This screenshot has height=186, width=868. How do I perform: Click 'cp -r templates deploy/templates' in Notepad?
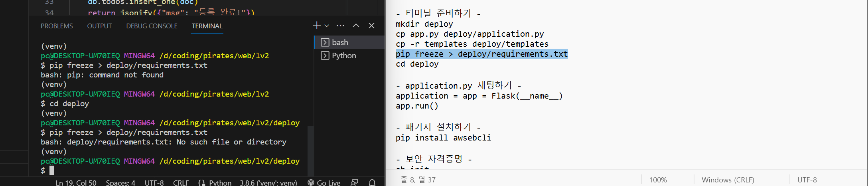472,44
